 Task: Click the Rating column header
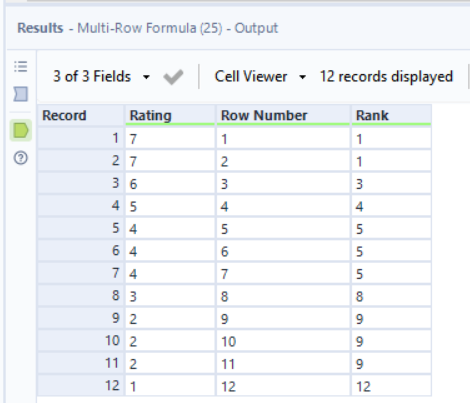pyautogui.click(x=170, y=115)
